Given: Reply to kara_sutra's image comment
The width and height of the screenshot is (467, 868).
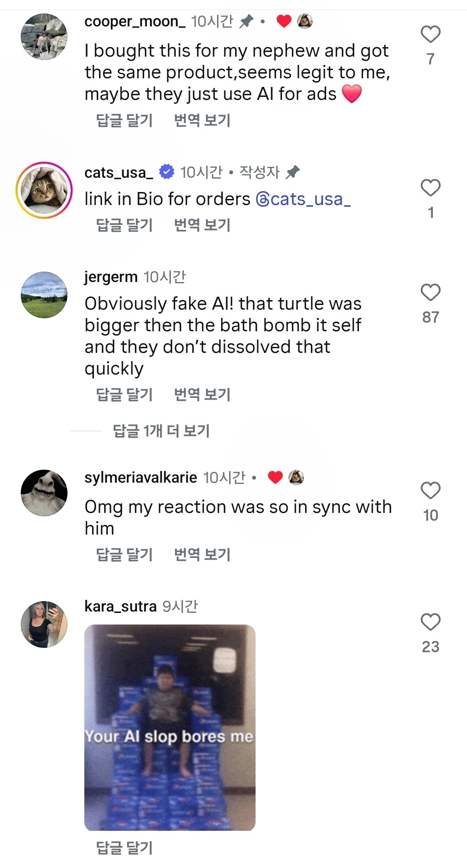Looking at the screenshot, I should point(125,848).
